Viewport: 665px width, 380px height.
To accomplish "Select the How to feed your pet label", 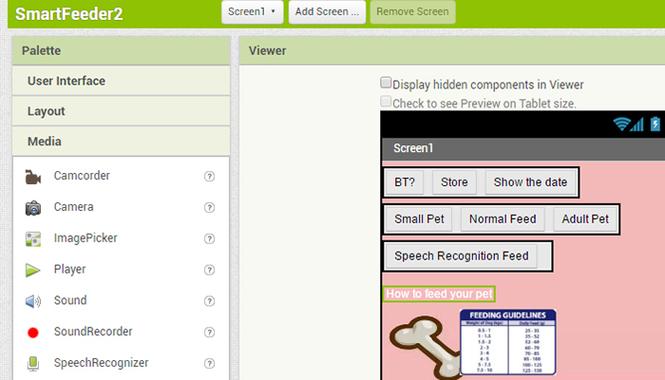I will [439, 294].
